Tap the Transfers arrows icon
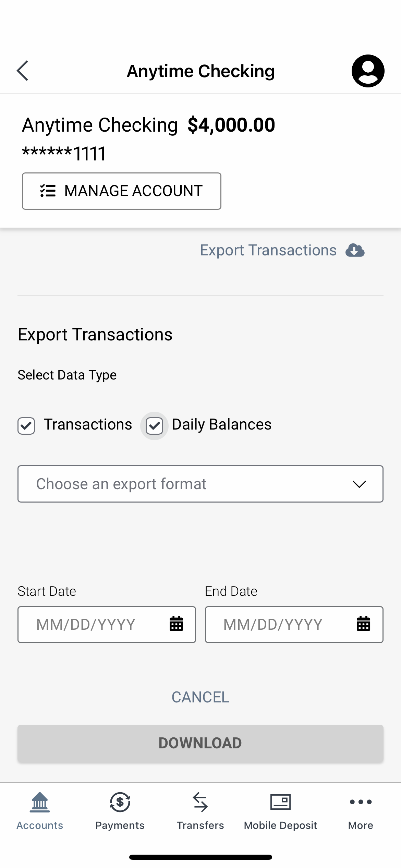 [200, 802]
